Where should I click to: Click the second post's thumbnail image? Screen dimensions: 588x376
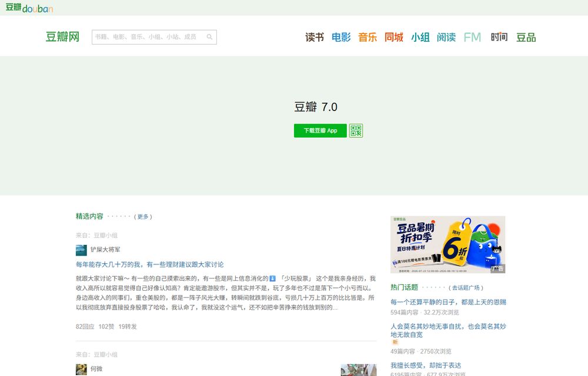coord(359,370)
